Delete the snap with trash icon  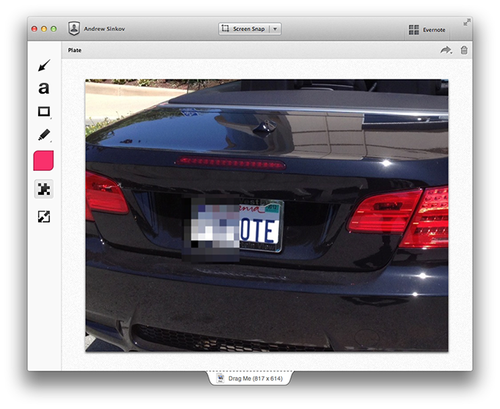(464, 50)
